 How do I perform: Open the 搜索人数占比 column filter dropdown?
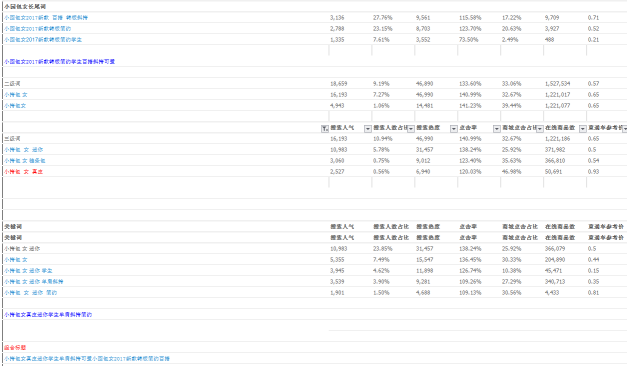411,128
